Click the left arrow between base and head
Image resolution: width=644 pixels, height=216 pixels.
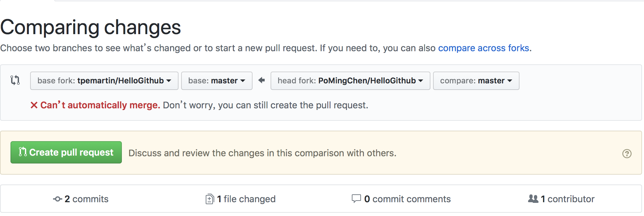(x=261, y=80)
